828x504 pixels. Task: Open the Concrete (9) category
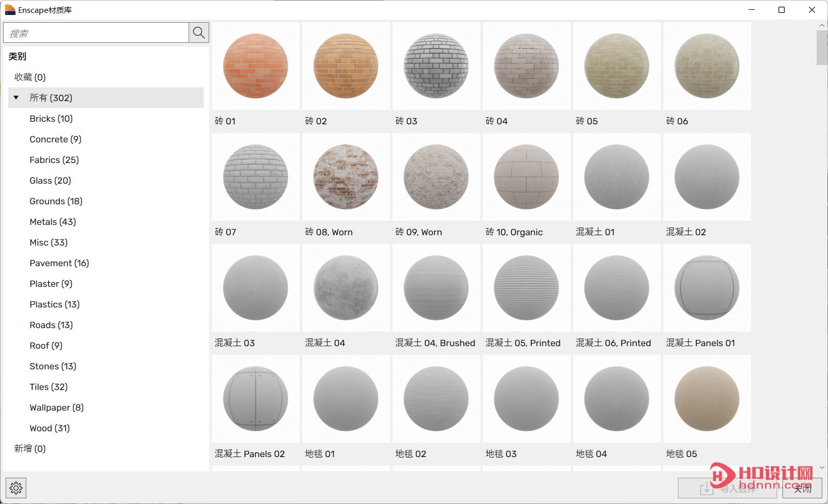coord(55,139)
